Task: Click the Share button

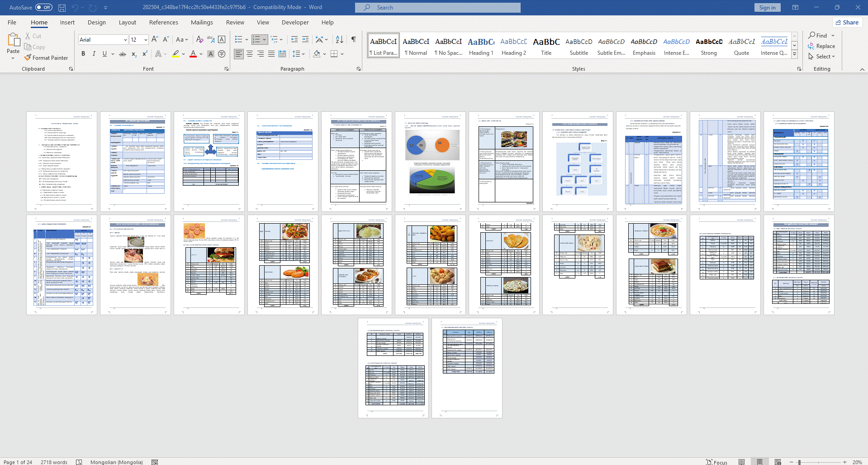Action: pyautogui.click(x=847, y=23)
